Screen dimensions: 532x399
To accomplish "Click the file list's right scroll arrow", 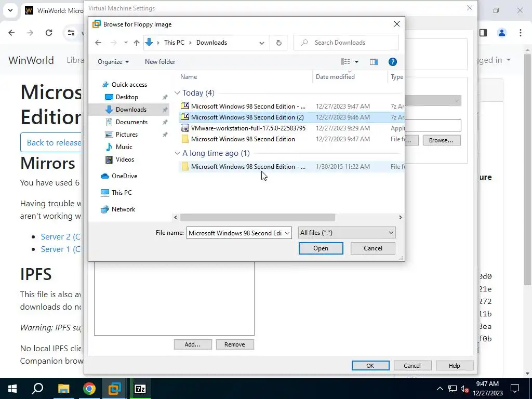I will (x=401, y=218).
